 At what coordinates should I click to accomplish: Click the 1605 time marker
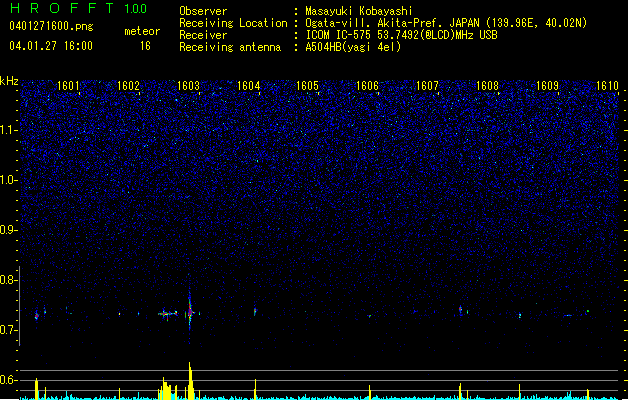[x=307, y=86]
